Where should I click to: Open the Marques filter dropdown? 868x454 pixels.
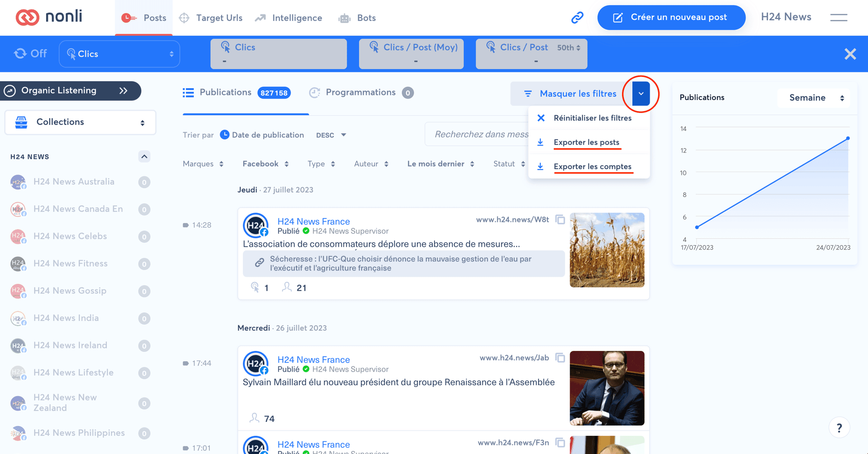(203, 164)
